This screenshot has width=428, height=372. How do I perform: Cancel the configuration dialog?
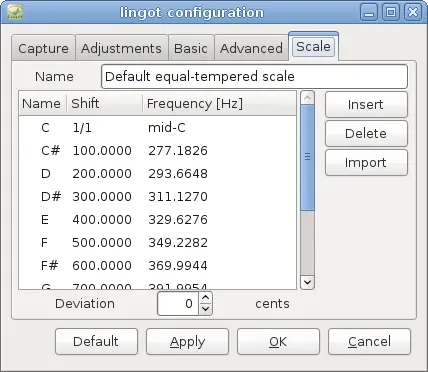tap(369, 342)
